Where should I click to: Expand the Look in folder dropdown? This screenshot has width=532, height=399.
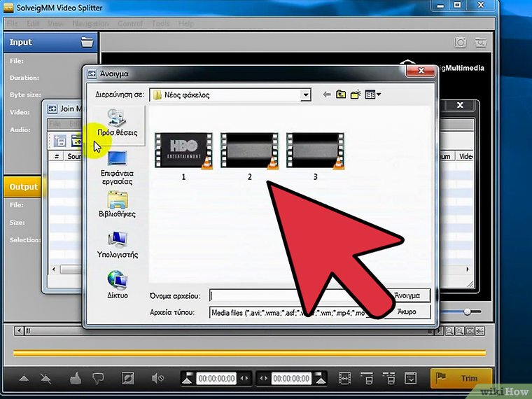click(x=305, y=94)
